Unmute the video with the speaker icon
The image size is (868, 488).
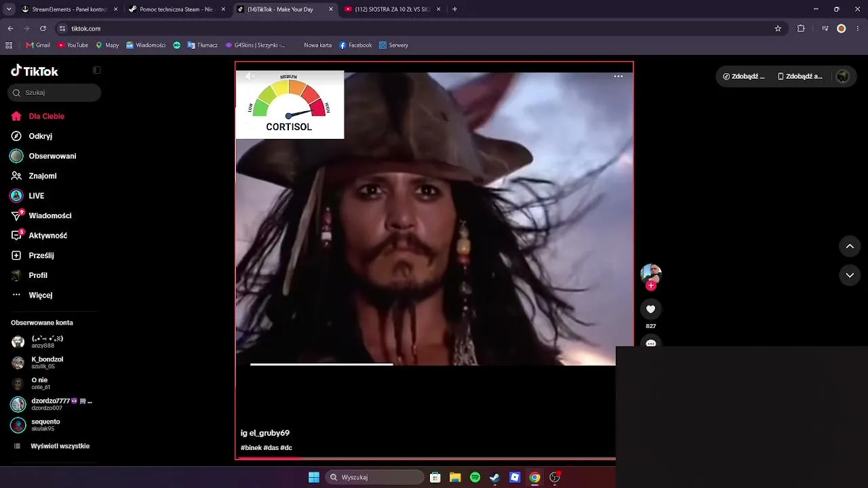(x=250, y=77)
